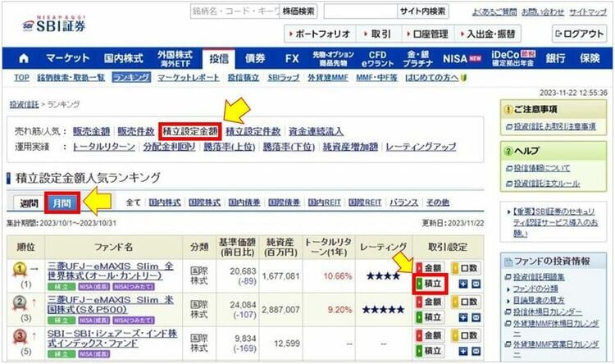This screenshot has height=364, width=615.
Task: Click the サイト内検索 button
Action: tap(423, 11)
